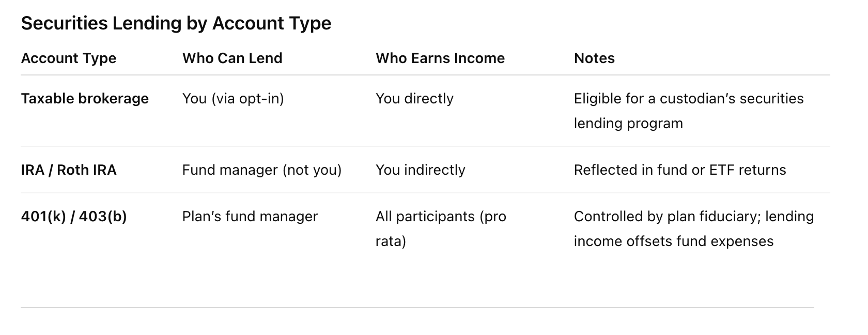The height and width of the screenshot is (335, 868).
Task: Click the "Notes" column header
Action: (594, 58)
